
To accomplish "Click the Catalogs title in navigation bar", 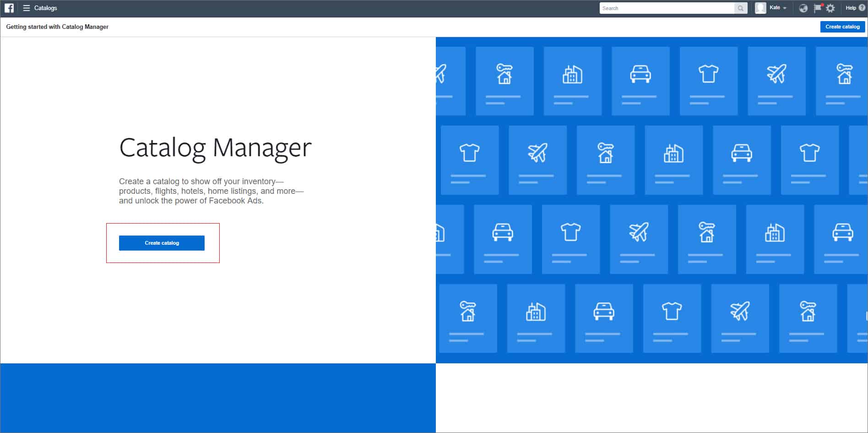I will 46,8.
